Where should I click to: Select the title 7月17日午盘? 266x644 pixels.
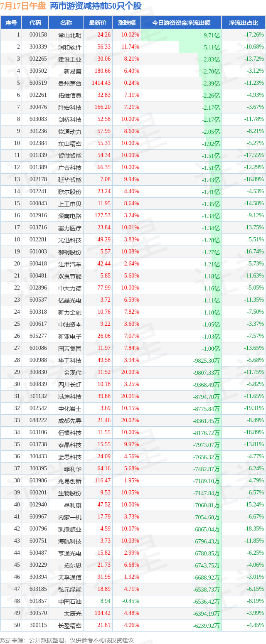(23, 6)
